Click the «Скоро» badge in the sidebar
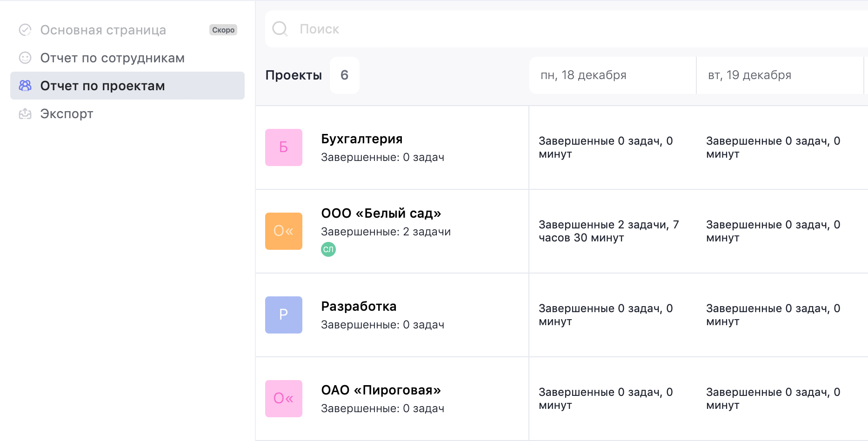Image resolution: width=868 pixels, height=441 pixels. (x=223, y=30)
